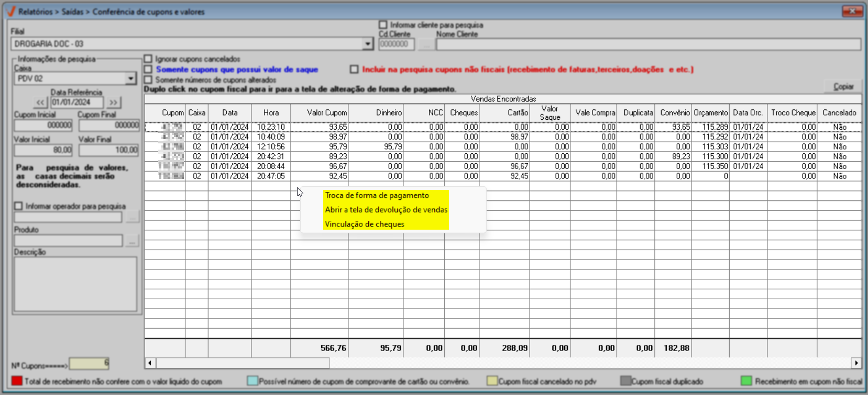Click the Produto lookup ellipsis button
868x395 pixels.
click(x=132, y=240)
